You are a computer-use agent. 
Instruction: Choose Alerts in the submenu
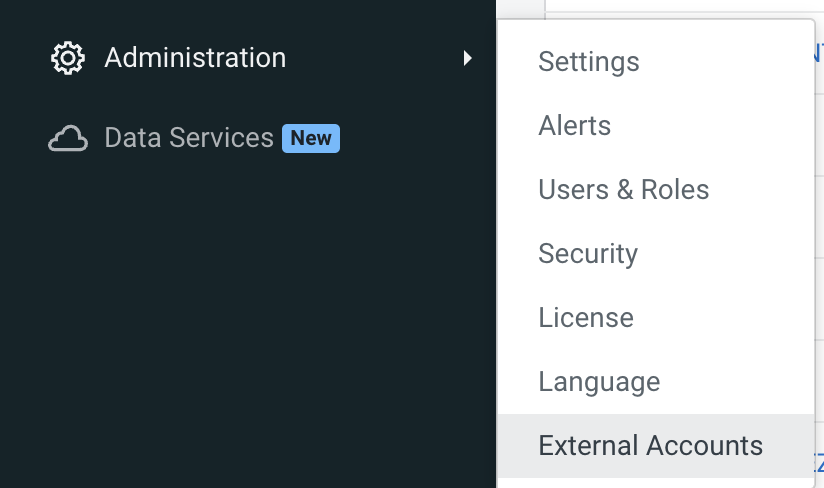coord(574,126)
